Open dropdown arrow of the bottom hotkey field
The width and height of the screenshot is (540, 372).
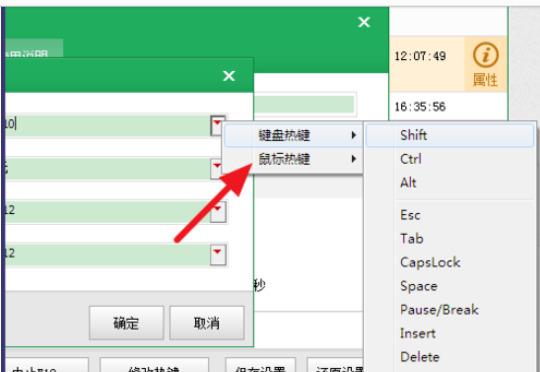pyautogui.click(x=218, y=255)
